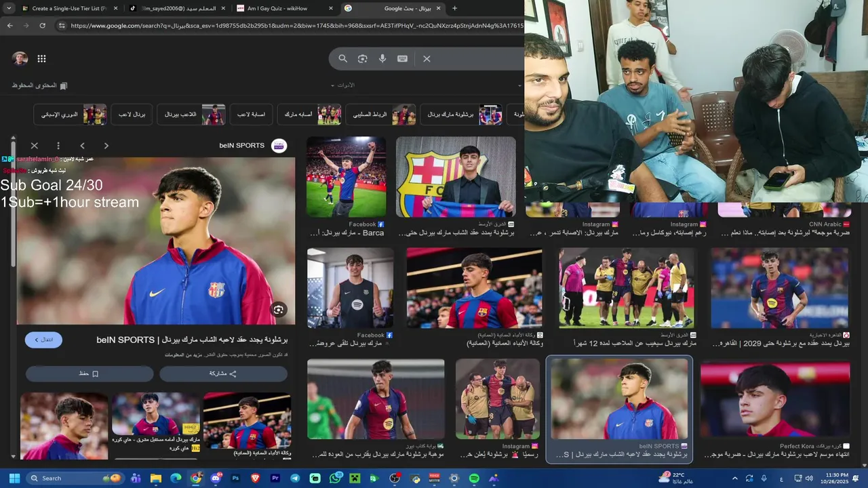Open search by image camera icon
868x488 pixels.
[x=363, y=59]
